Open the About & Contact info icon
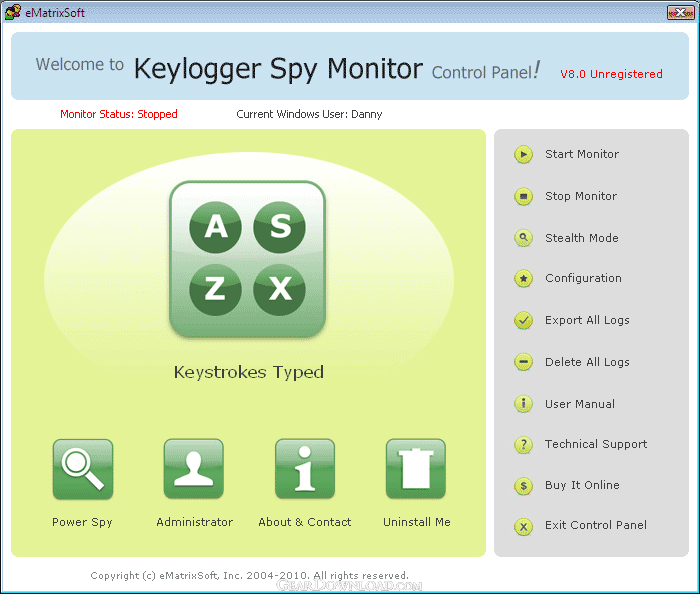This screenshot has width=700, height=594. tap(305, 469)
